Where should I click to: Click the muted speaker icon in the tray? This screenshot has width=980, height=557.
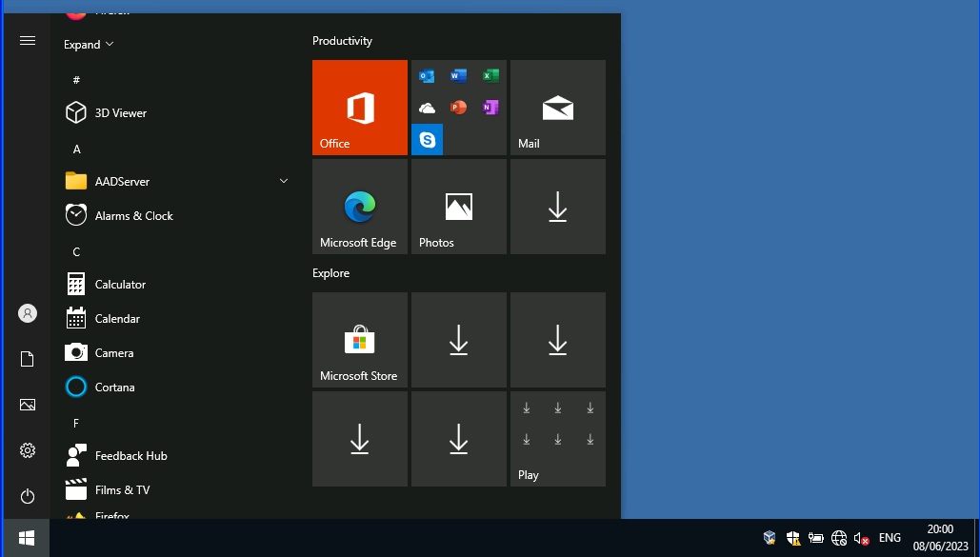click(861, 538)
